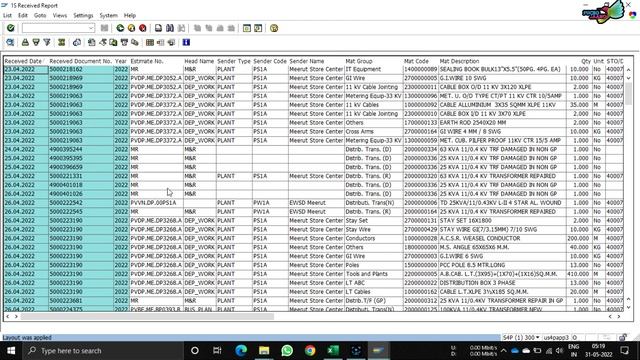The image size is (640, 360).
Task: Click document number 4900395244
Action: coord(81,149)
